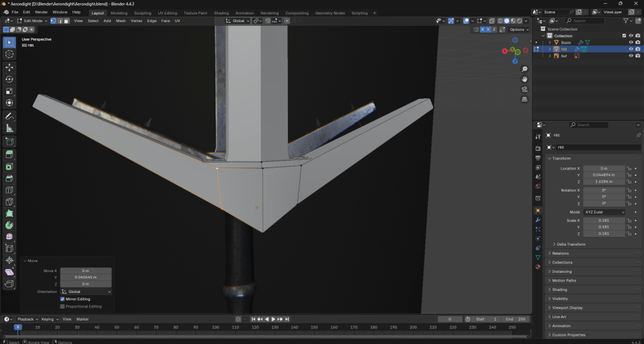
Task: Click the hand pan view gizmo
Action: pos(525,79)
